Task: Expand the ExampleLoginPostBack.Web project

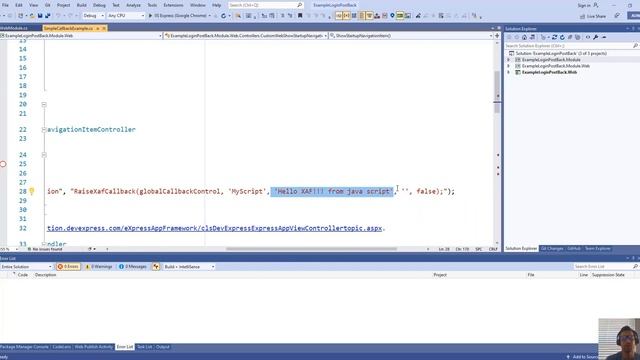Action: tap(509, 72)
